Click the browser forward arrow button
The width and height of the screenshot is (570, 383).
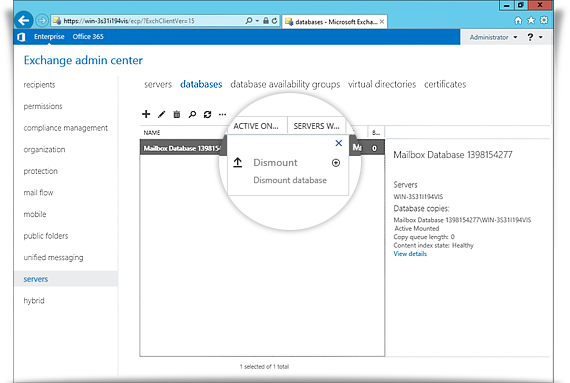[x=42, y=21]
